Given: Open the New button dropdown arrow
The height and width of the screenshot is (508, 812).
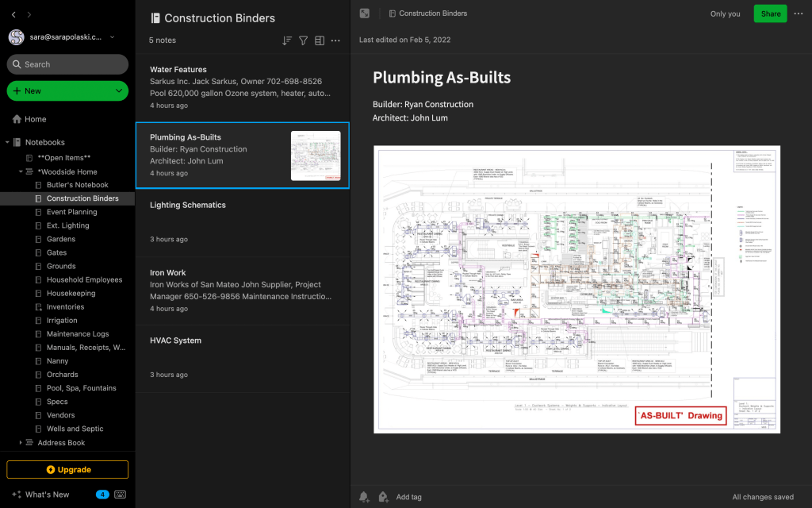Looking at the screenshot, I should tap(118, 91).
